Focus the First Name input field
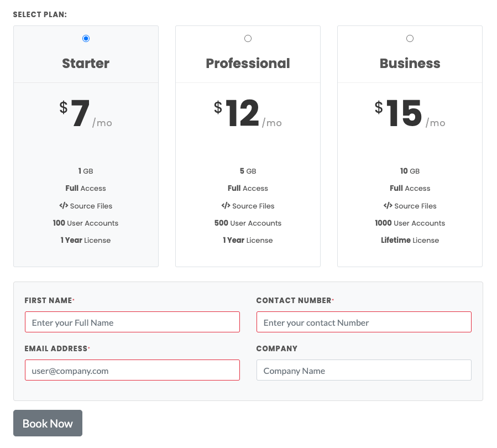The height and width of the screenshot is (448, 497). [x=132, y=322]
